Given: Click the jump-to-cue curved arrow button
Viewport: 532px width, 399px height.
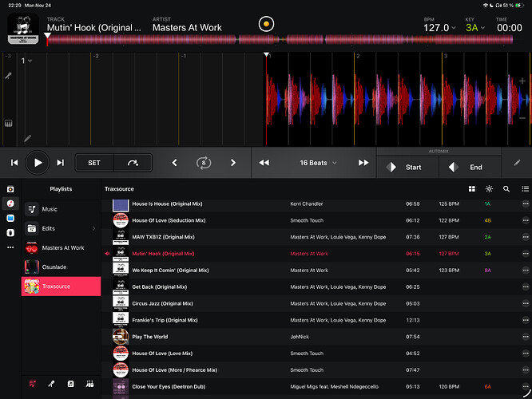Looking at the screenshot, I should pyautogui.click(x=133, y=163).
